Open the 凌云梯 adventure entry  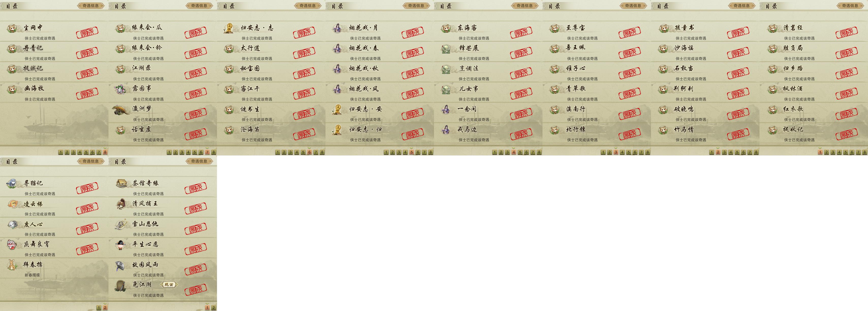54,207
